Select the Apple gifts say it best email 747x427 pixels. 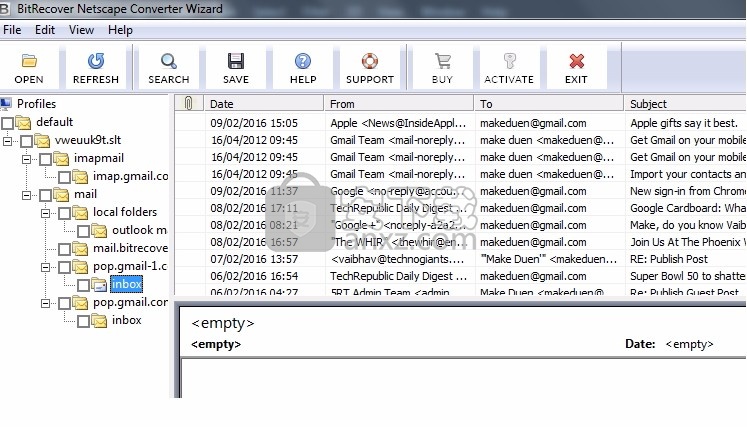(x=461, y=123)
